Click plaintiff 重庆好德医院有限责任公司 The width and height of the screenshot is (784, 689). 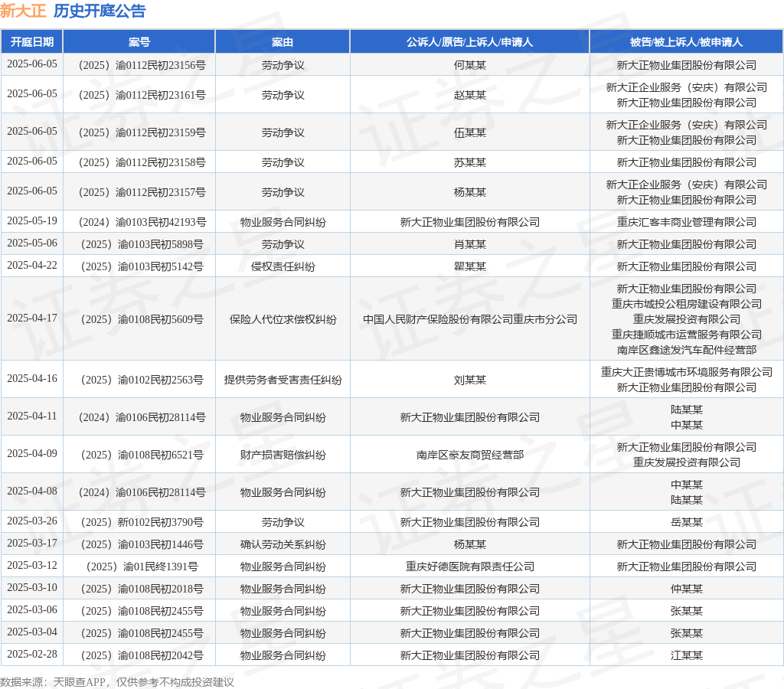click(469, 567)
